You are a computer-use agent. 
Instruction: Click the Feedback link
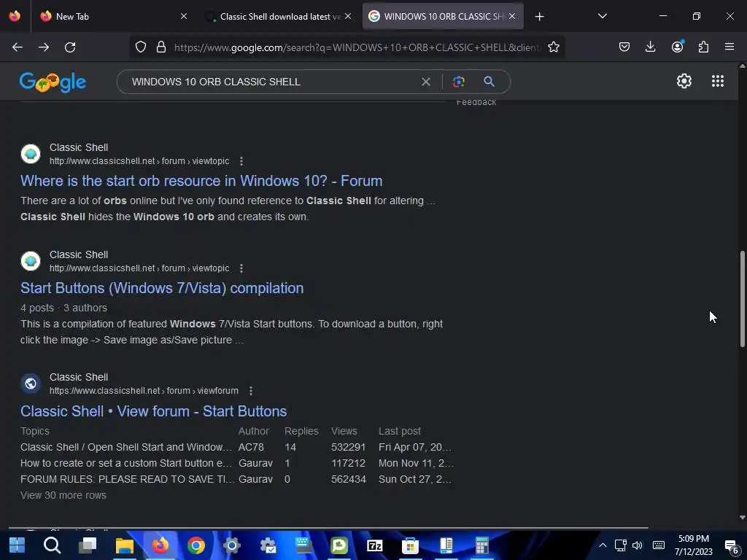[476, 103]
